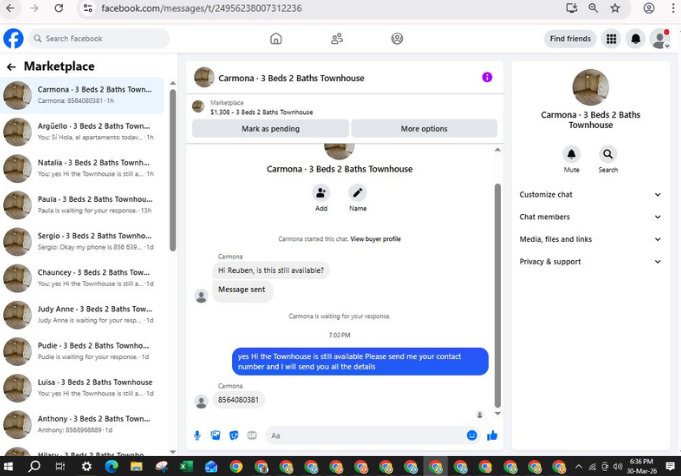Viewport: 681px width, 476px height.
Task: Select the Carmona conversation in list
Action: (83, 95)
